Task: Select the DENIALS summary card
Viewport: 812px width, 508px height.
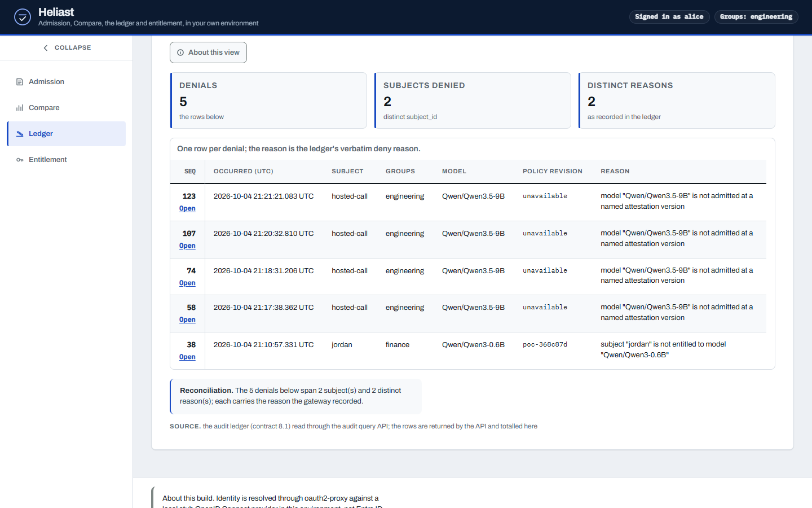Action: pyautogui.click(x=268, y=100)
